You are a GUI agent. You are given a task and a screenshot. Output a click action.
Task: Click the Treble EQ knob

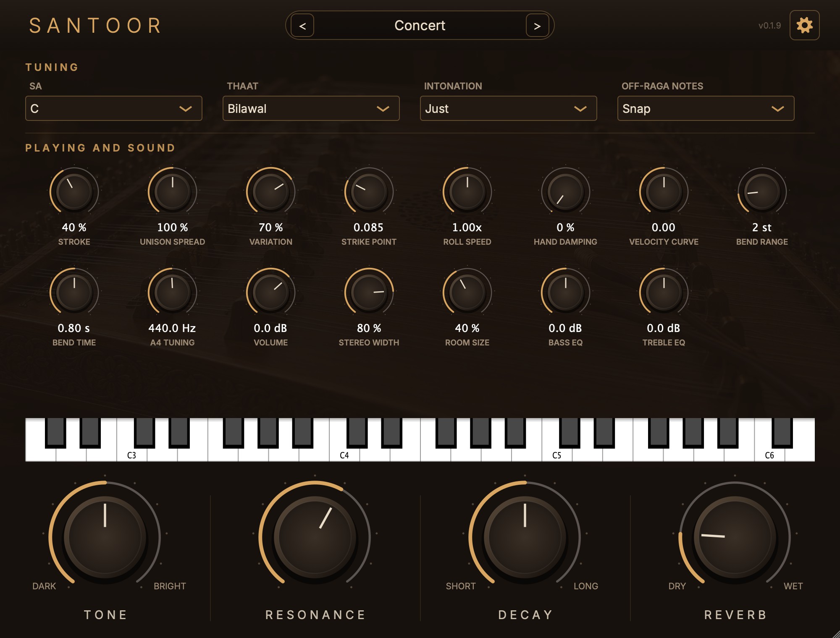664,292
